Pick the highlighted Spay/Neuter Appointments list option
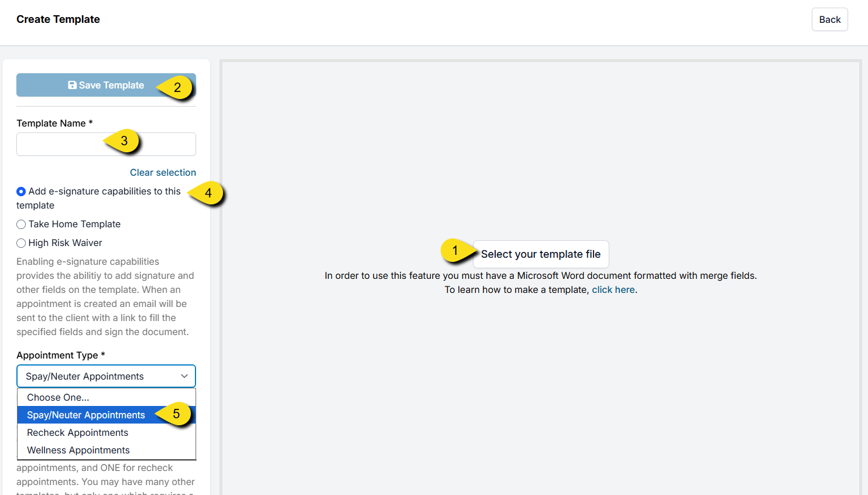Viewport: 868px width, 495px height. [x=86, y=415]
